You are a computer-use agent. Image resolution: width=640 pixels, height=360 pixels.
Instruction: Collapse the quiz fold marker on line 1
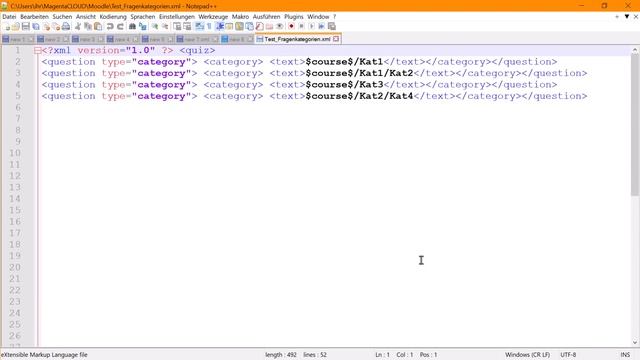38,51
